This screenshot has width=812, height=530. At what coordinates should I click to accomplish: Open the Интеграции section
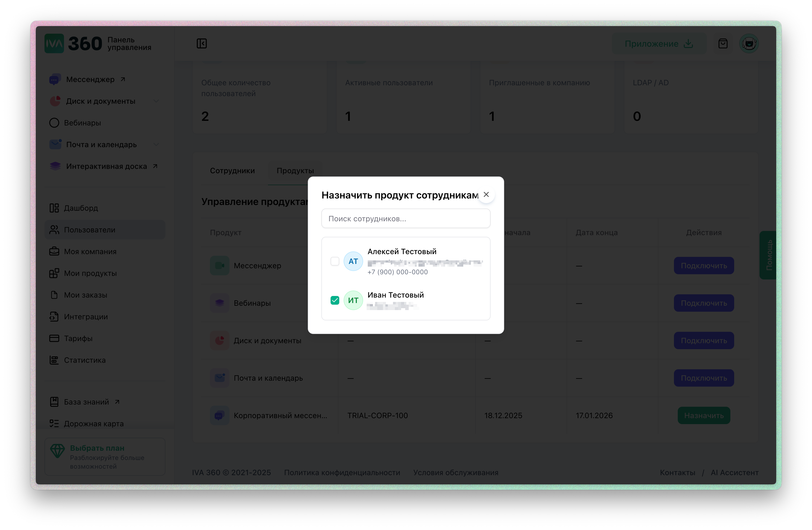tap(86, 317)
